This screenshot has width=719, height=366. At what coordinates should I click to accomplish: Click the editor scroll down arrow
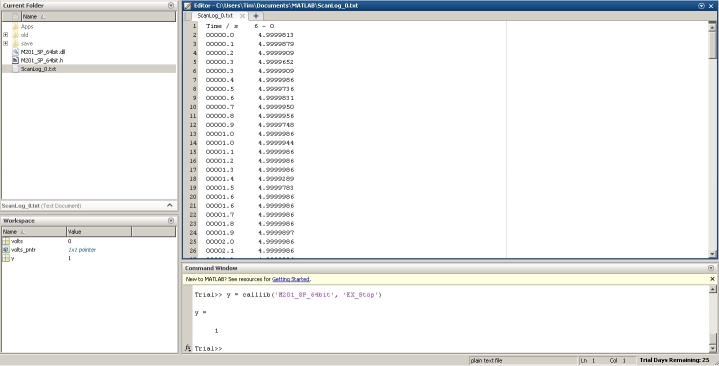click(712, 254)
